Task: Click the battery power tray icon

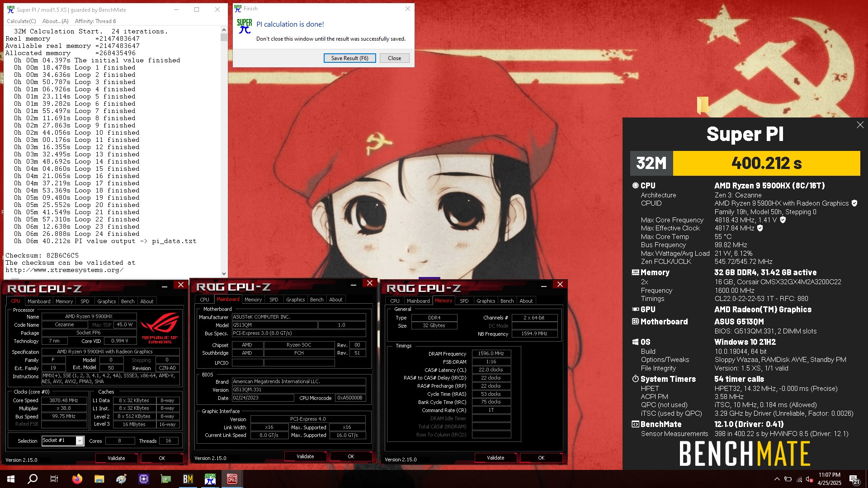Action: click(x=788, y=479)
